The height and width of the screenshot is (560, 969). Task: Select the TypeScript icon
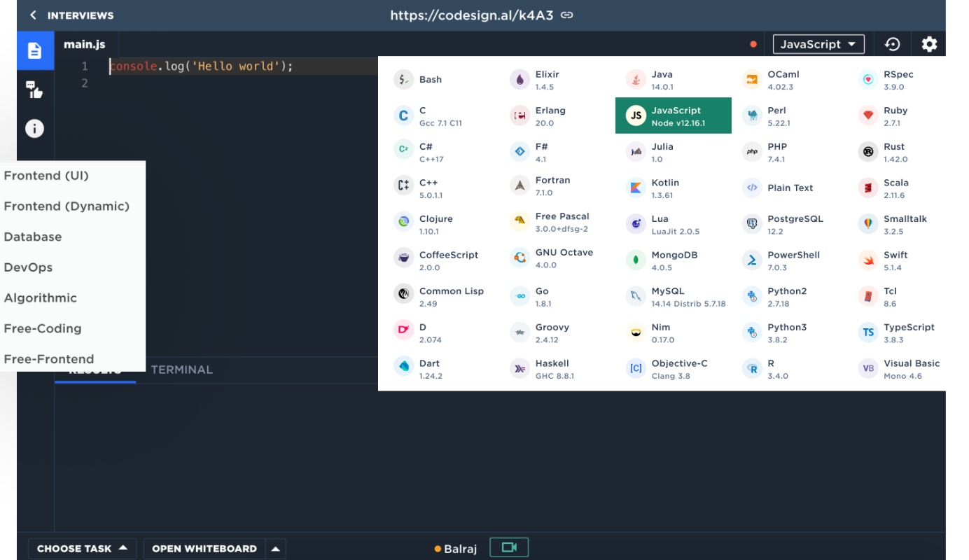868,332
